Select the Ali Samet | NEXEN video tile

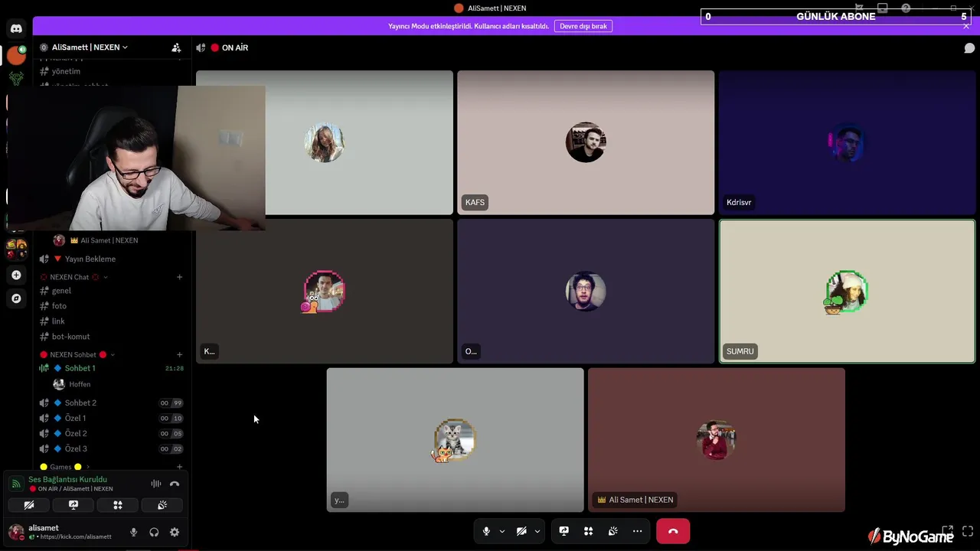click(717, 440)
